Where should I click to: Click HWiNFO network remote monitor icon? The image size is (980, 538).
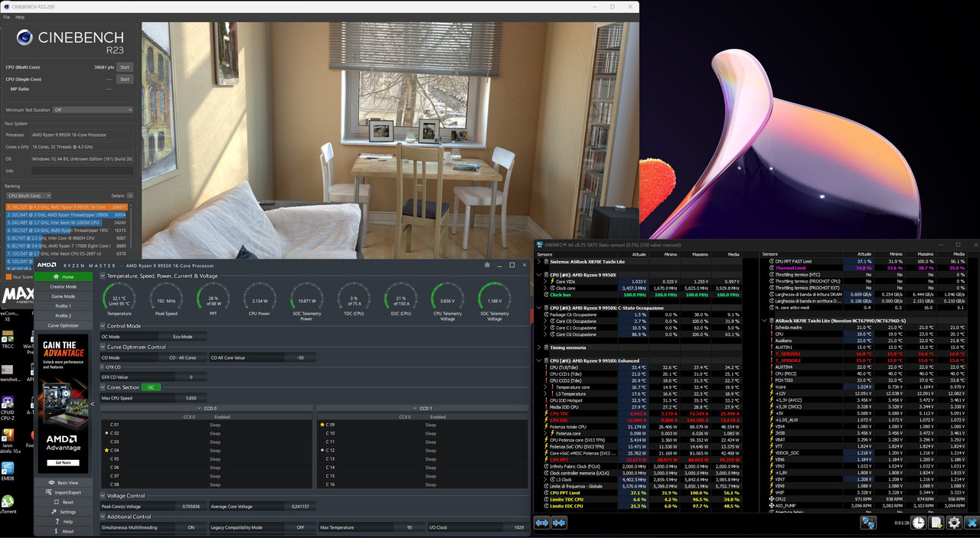(x=868, y=523)
